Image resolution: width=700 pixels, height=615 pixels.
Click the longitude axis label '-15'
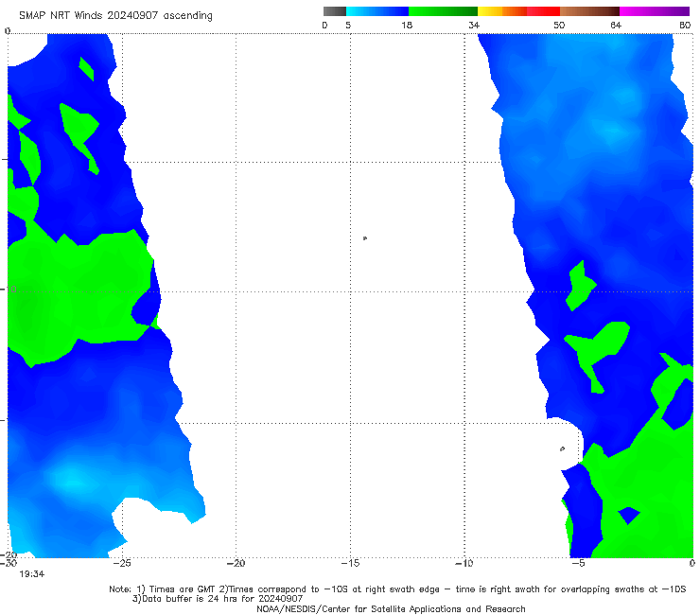point(350,564)
